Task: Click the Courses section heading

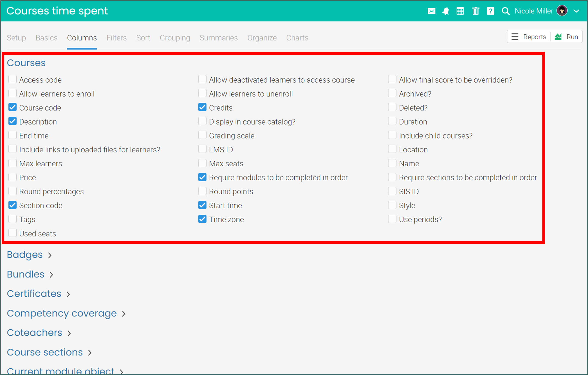Action: (26, 63)
